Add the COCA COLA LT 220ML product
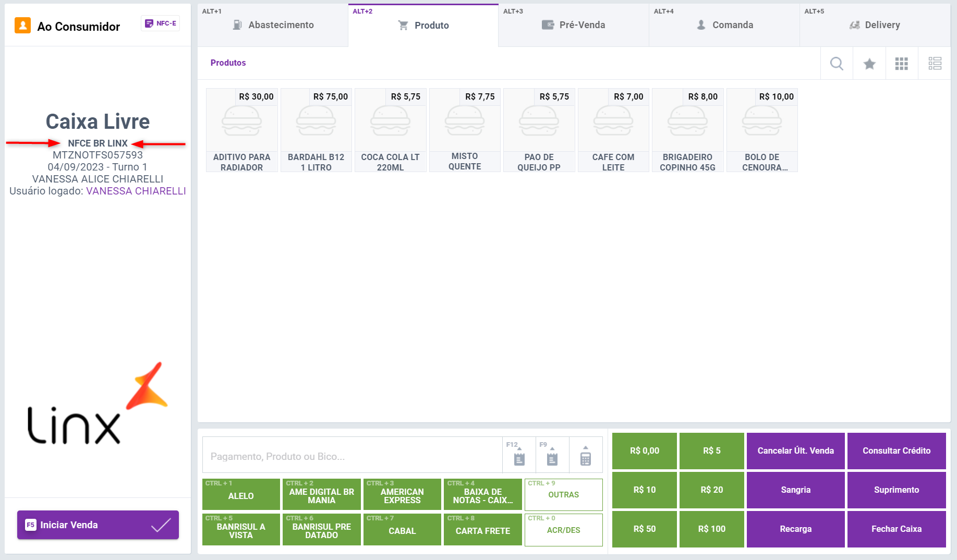957x560 pixels. [x=390, y=130]
